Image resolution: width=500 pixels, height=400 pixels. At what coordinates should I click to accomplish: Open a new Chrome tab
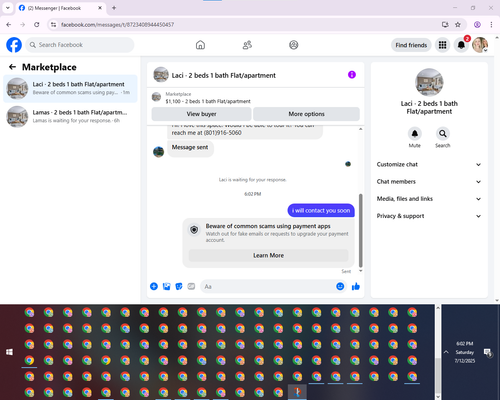pyautogui.click(x=114, y=8)
